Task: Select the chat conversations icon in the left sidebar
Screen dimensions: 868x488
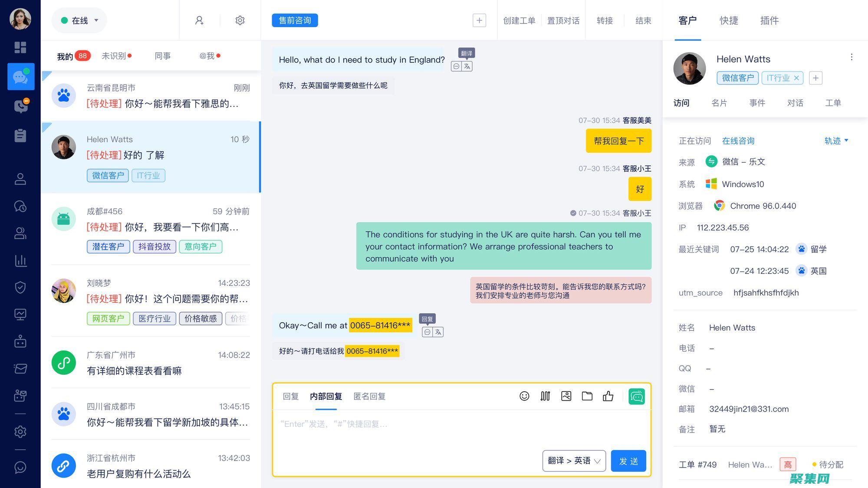Action: (20, 77)
